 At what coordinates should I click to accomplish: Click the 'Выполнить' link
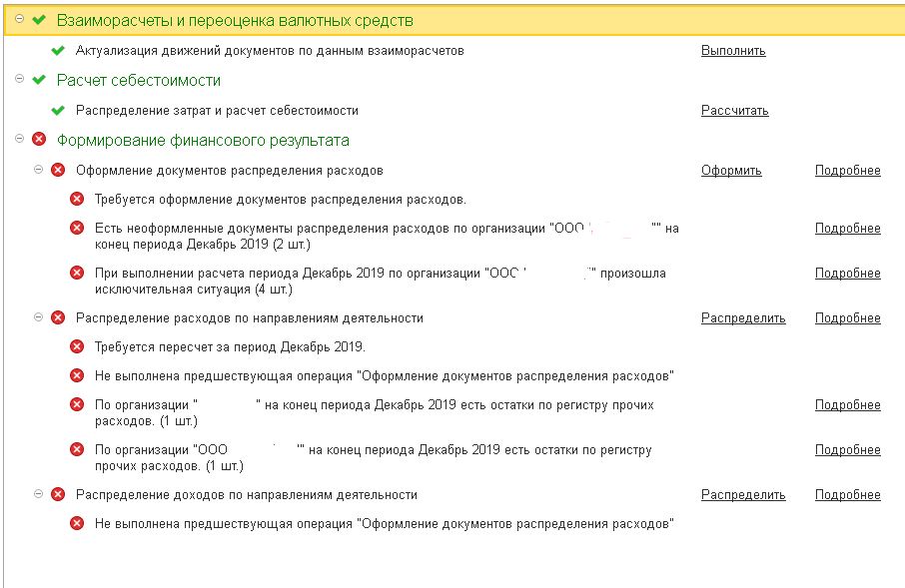pos(733,51)
